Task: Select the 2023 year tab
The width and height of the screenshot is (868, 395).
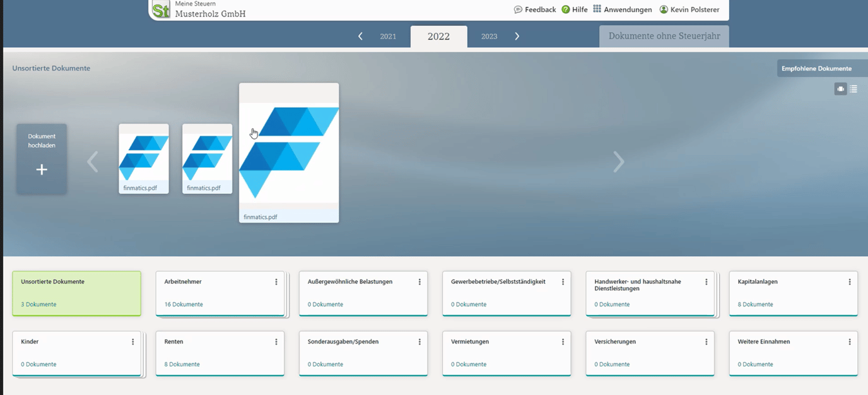Action: pyautogui.click(x=489, y=37)
